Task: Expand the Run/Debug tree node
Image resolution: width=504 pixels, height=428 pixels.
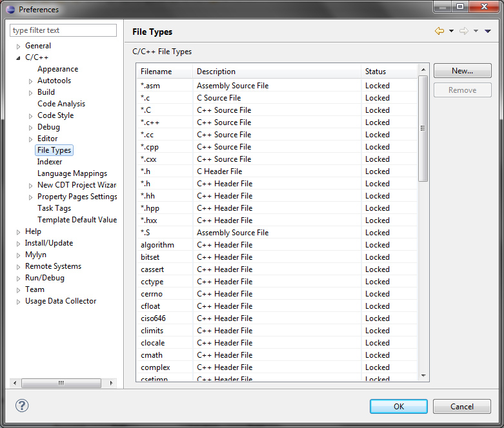Action: tap(19, 278)
